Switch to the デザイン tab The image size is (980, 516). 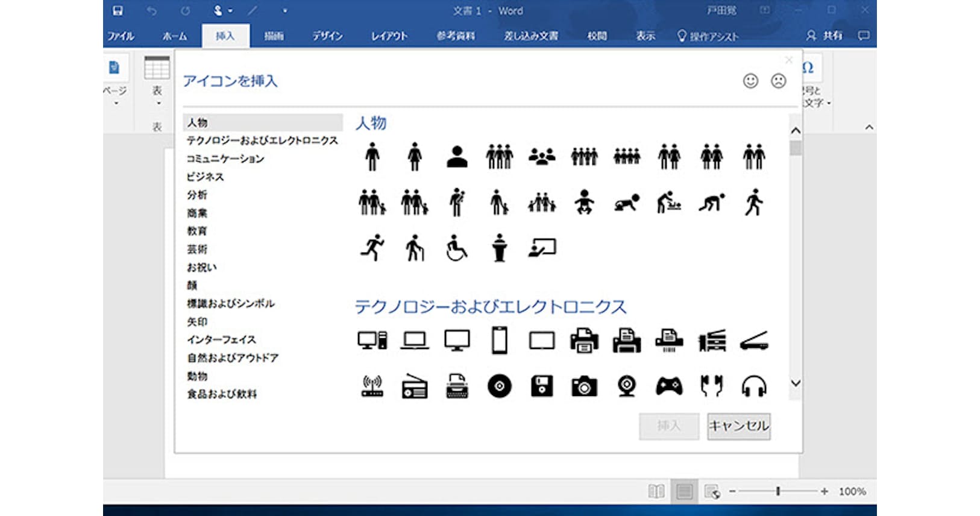[x=327, y=36]
